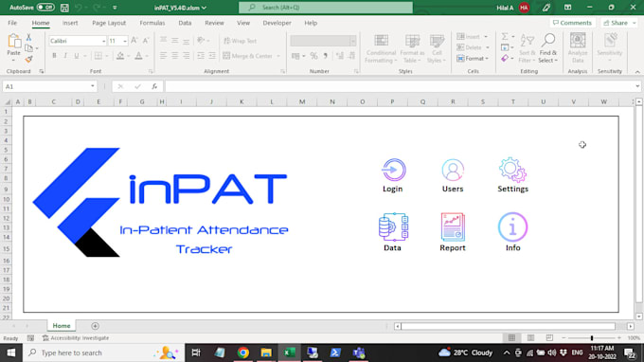Switch to the Insert ribbon tab

click(70, 23)
